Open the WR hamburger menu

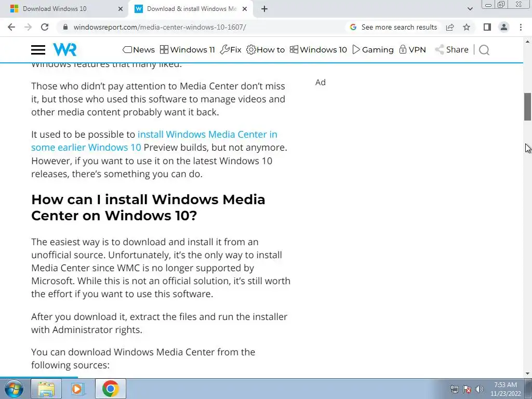pos(38,50)
